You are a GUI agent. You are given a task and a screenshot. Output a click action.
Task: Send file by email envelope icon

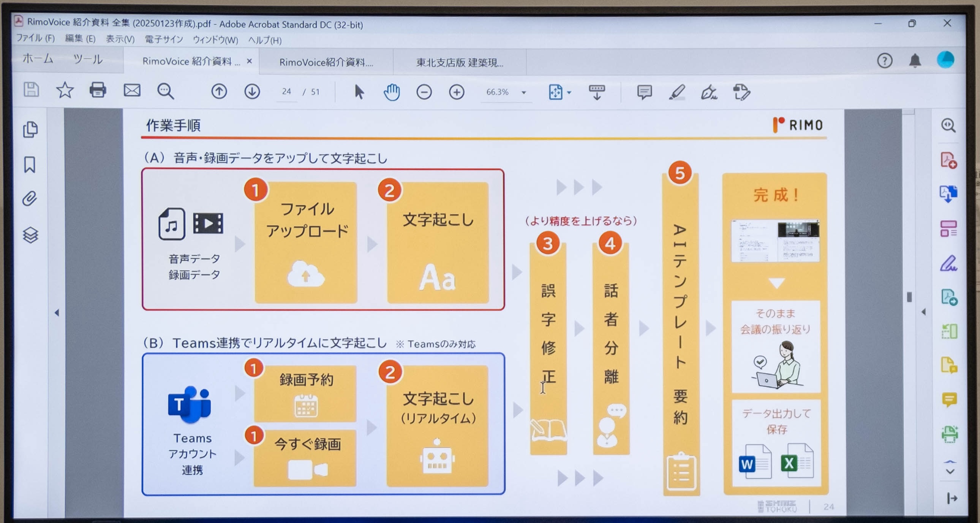point(132,90)
